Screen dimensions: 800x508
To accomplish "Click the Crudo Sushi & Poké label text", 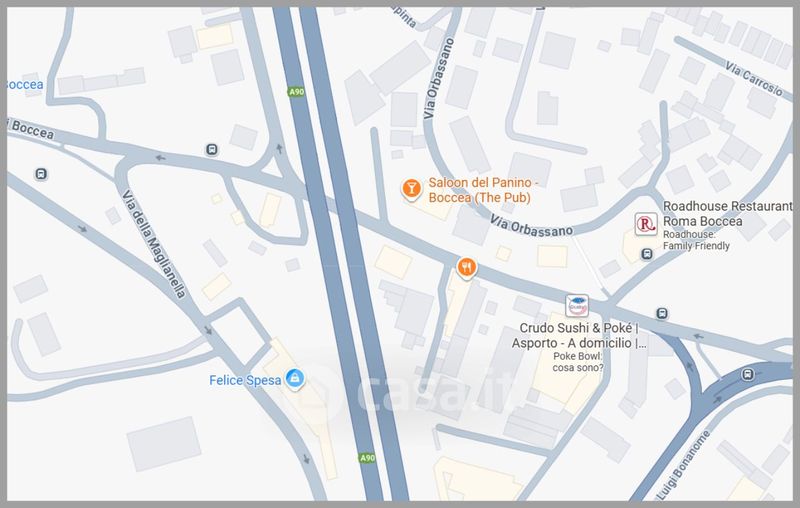I will tap(579, 335).
